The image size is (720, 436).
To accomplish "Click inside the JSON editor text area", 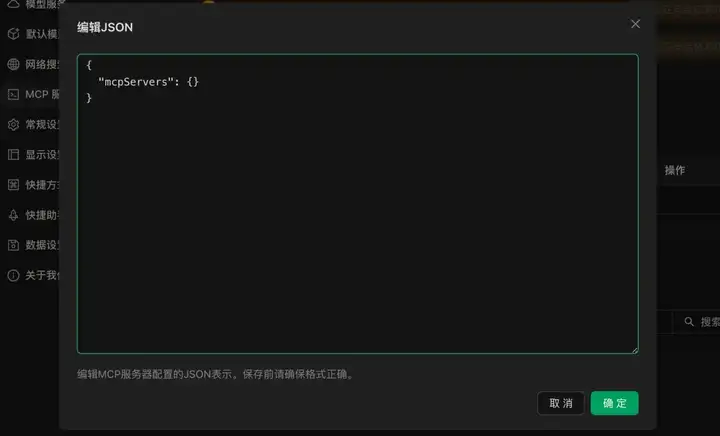I will pos(358,204).
